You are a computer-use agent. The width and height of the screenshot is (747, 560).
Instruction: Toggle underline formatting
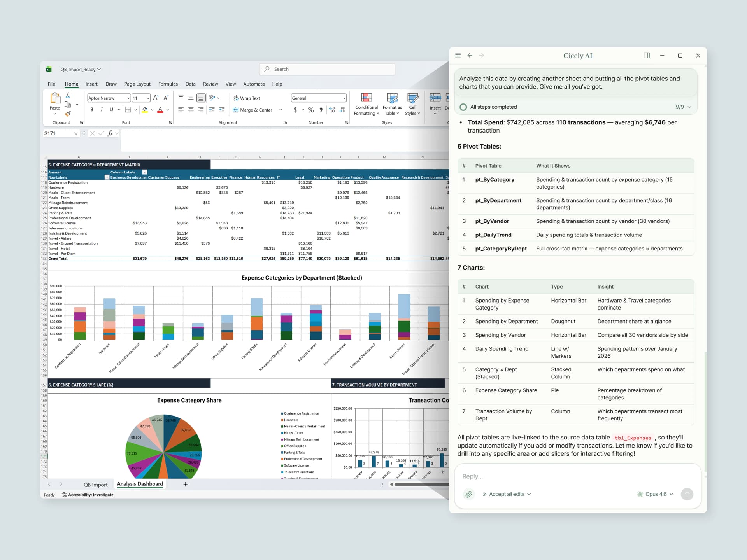coord(111,110)
